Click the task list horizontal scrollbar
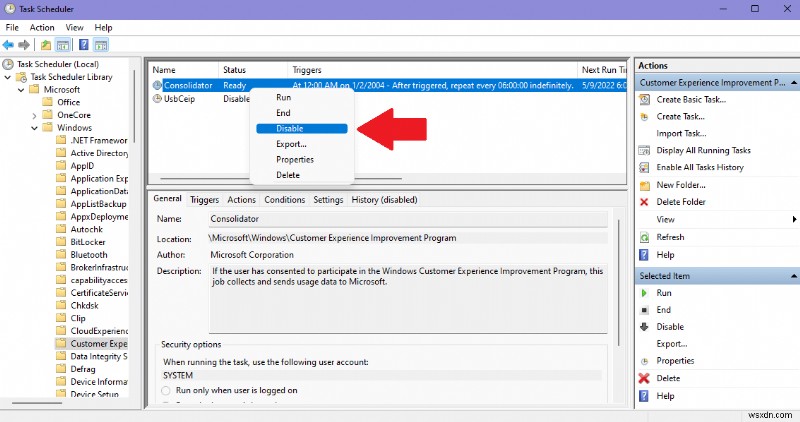 (281, 179)
